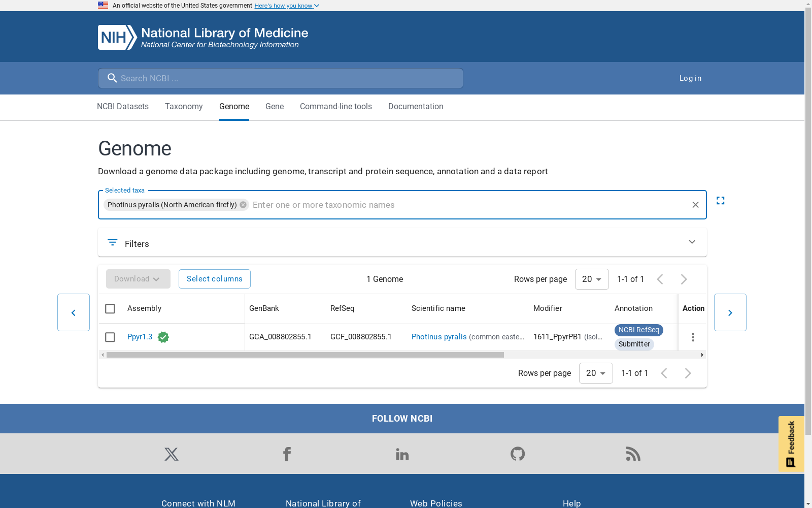Open the Command-line tools tab
The height and width of the screenshot is (508, 812).
pos(336,107)
